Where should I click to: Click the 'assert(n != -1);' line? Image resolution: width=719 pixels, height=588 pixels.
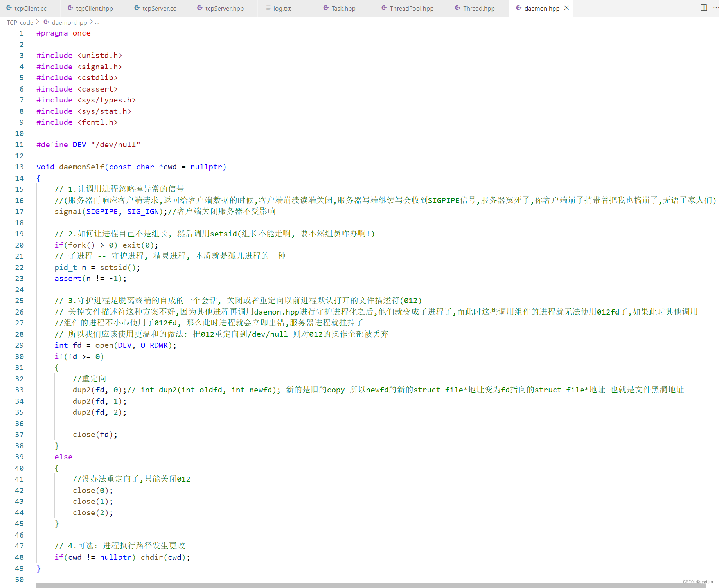coord(91,279)
